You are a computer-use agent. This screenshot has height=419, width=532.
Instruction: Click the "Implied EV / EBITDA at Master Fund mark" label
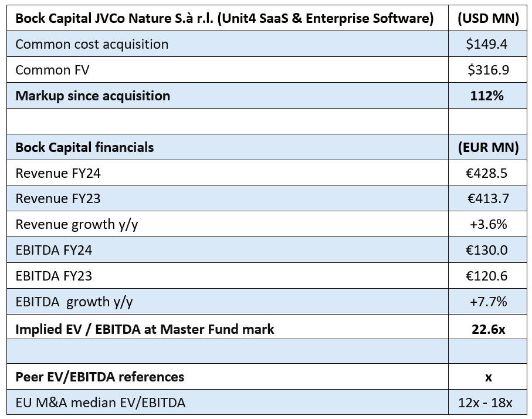(144, 329)
